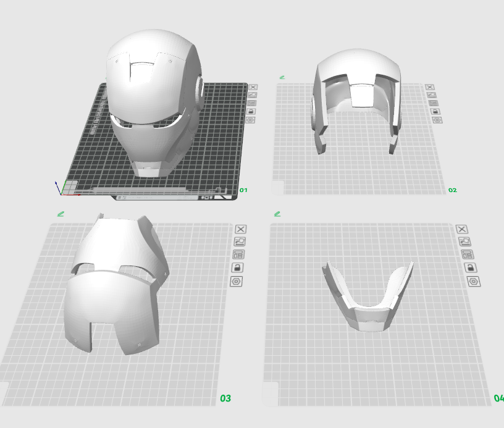The height and width of the screenshot is (428, 504).
Task: Open plate 02 settings hexagon icon
Action: click(x=437, y=120)
